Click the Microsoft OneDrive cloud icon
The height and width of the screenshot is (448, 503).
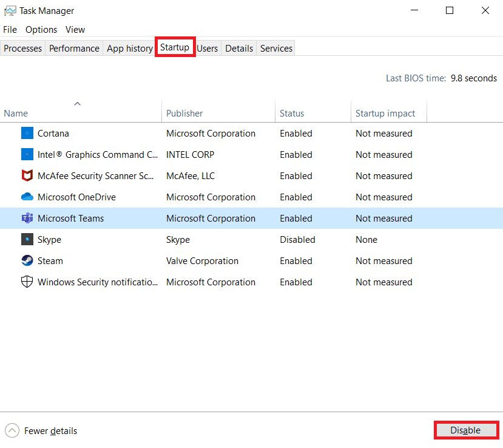27,197
